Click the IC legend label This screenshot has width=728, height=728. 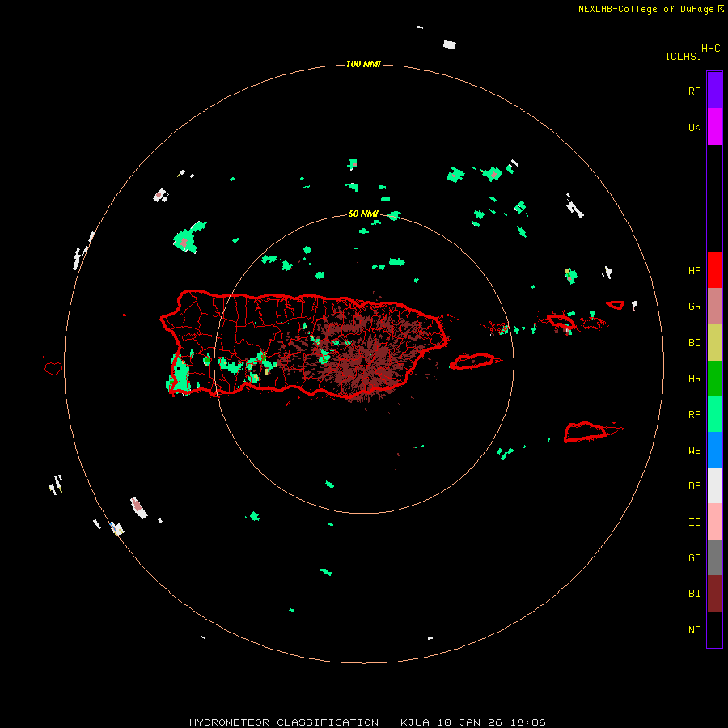tap(694, 522)
